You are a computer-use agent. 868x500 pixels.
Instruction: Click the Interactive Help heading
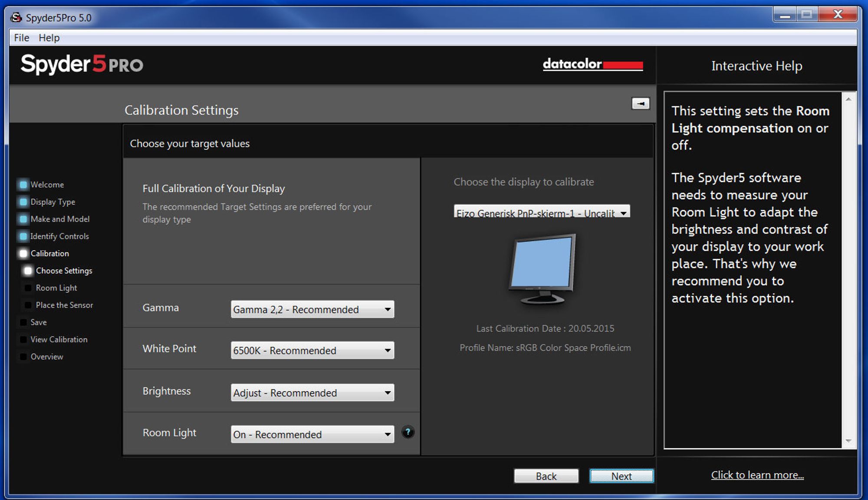756,66
